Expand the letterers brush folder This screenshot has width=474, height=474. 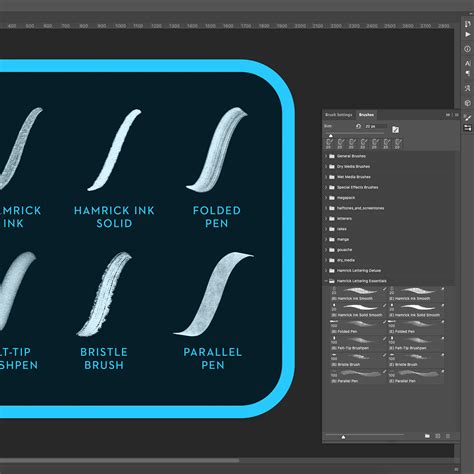point(326,219)
